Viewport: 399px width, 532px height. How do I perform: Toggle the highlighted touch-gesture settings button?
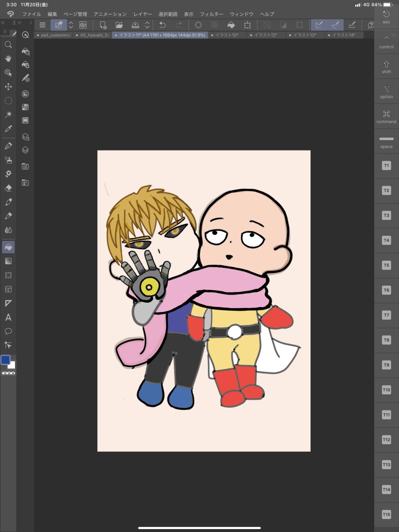[x=59, y=25]
